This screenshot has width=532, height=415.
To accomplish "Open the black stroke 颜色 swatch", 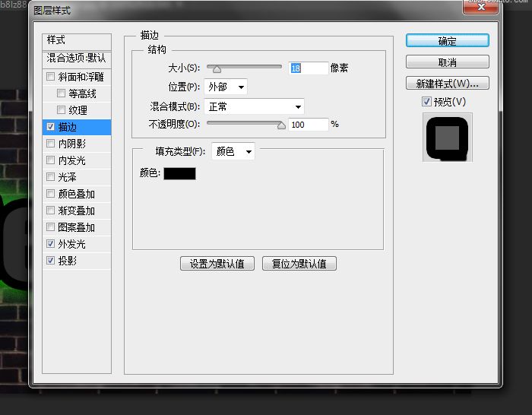I will [x=179, y=173].
